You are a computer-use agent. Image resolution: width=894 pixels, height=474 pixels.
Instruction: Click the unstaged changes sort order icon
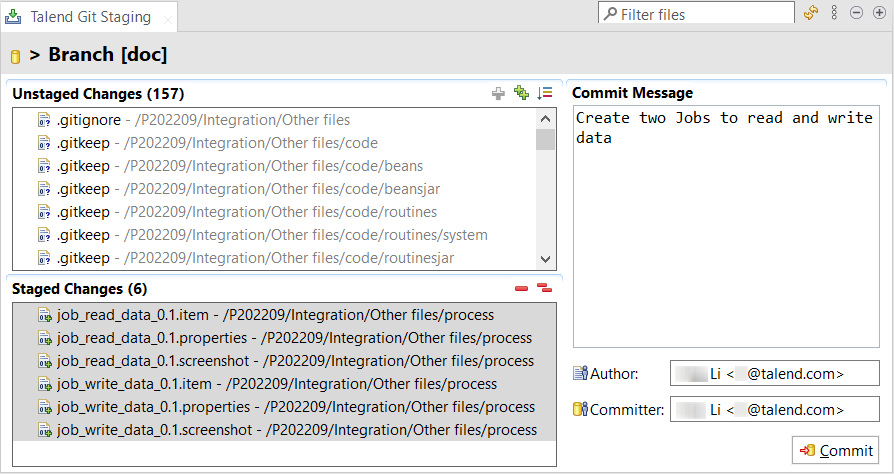(545, 93)
